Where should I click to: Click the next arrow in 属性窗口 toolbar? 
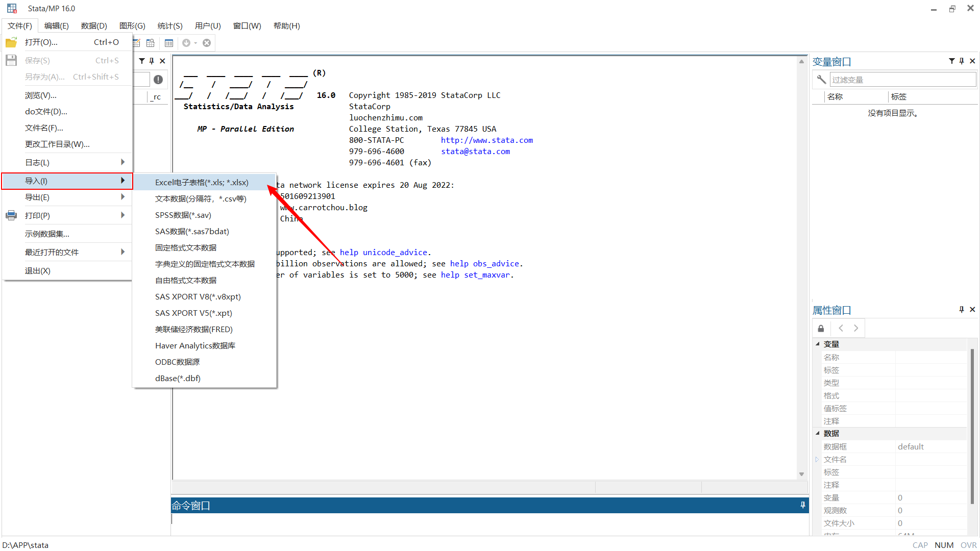click(856, 329)
